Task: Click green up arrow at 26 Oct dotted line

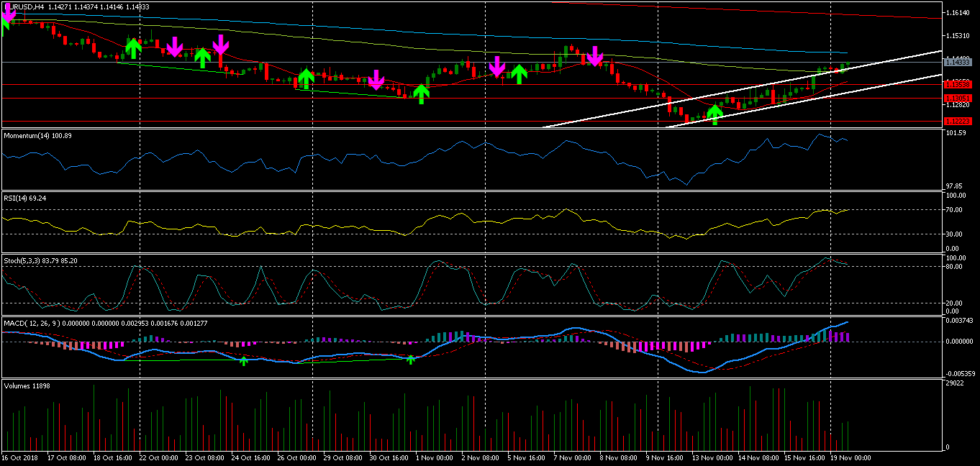Action: (306, 78)
